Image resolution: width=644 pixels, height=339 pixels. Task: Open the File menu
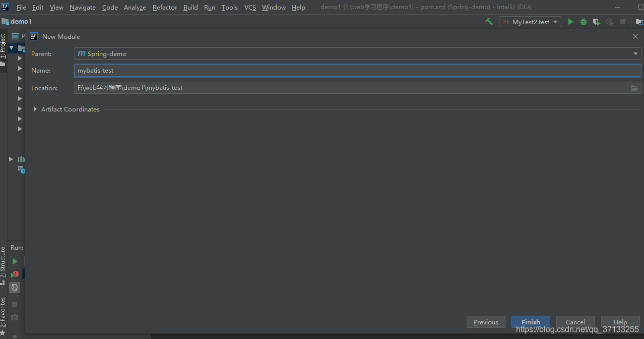pos(21,7)
